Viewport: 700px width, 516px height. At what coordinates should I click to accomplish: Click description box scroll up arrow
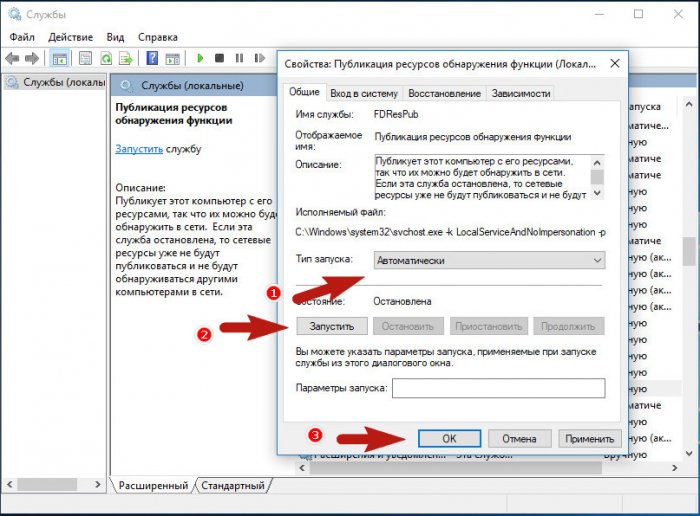click(x=597, y=162)
